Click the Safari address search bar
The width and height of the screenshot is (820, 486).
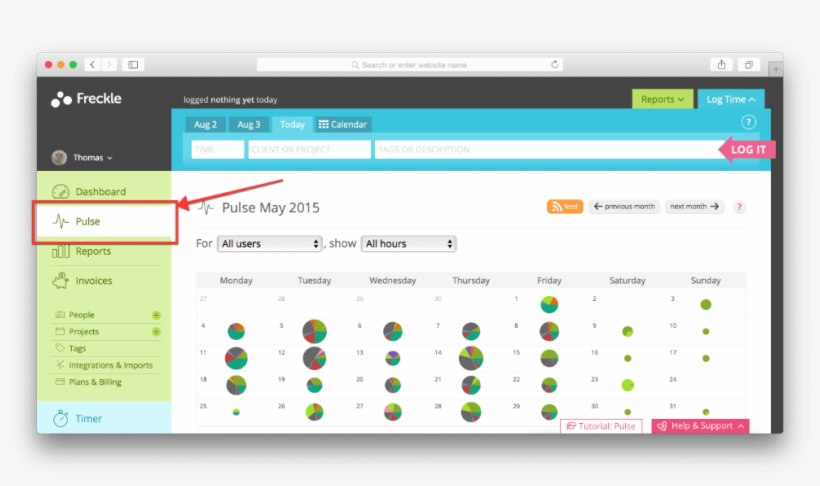coord(409,64)
